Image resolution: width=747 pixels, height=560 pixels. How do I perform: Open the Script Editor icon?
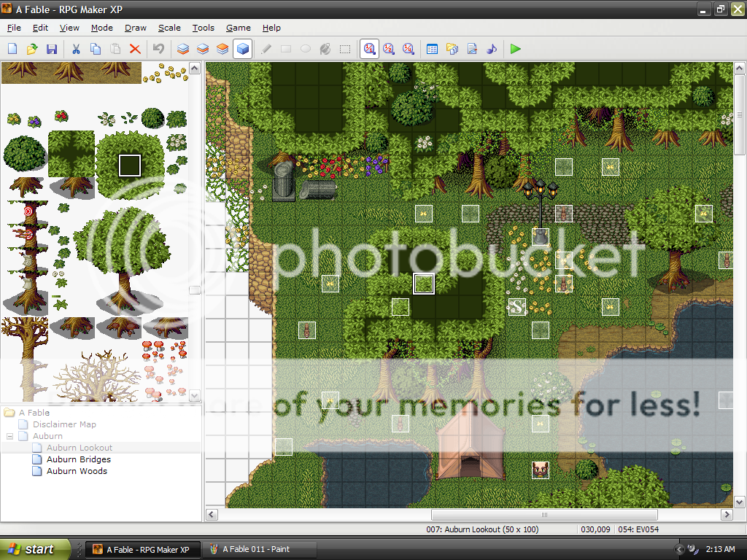[472, 49]
